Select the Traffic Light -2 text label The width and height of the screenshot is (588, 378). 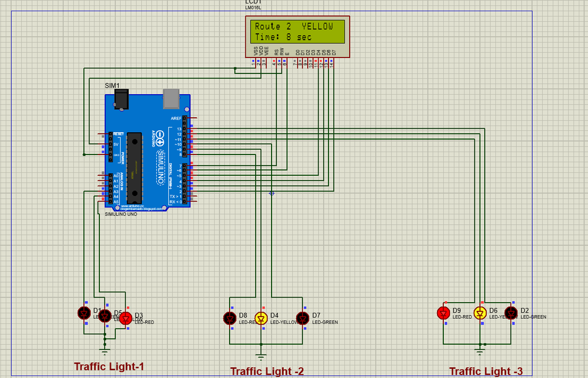coord(267,371)
